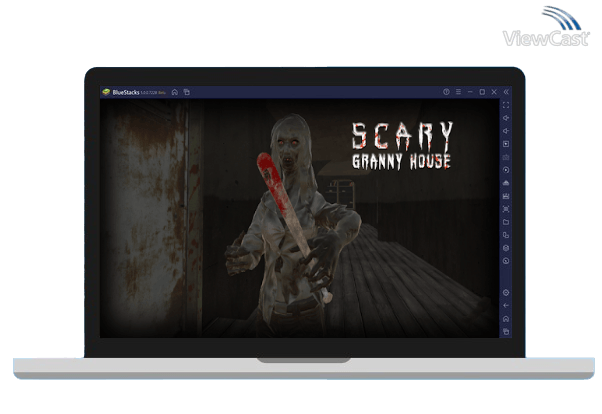
Task: Take a screenshot with the sidebar icon
Action: click(506, 209)
